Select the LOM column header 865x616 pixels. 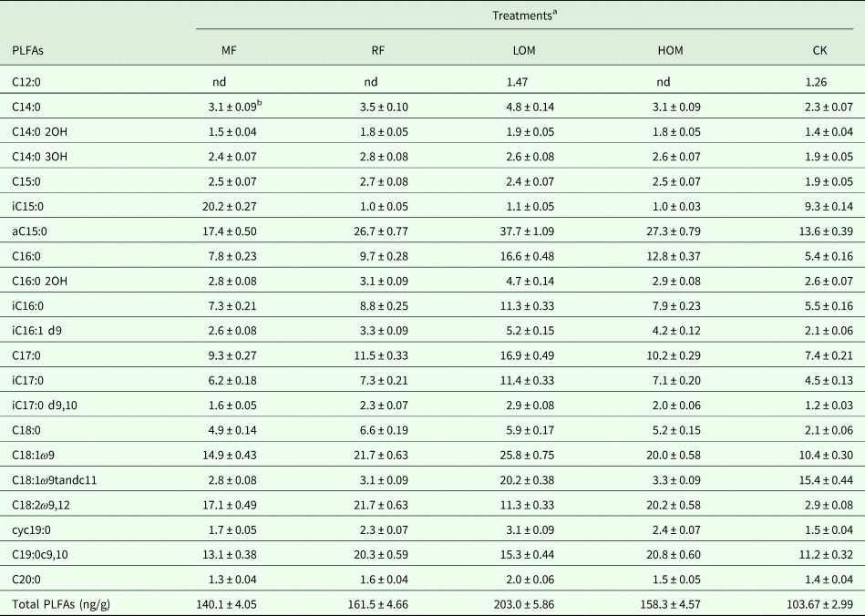click(519, 49)
